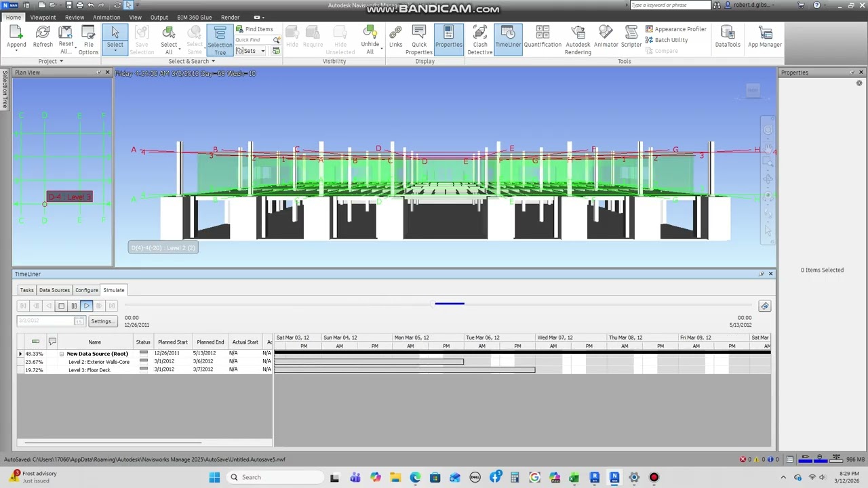Click the keyword search field
This screenshot has width=868, height=488.
(x=670, y=5)
